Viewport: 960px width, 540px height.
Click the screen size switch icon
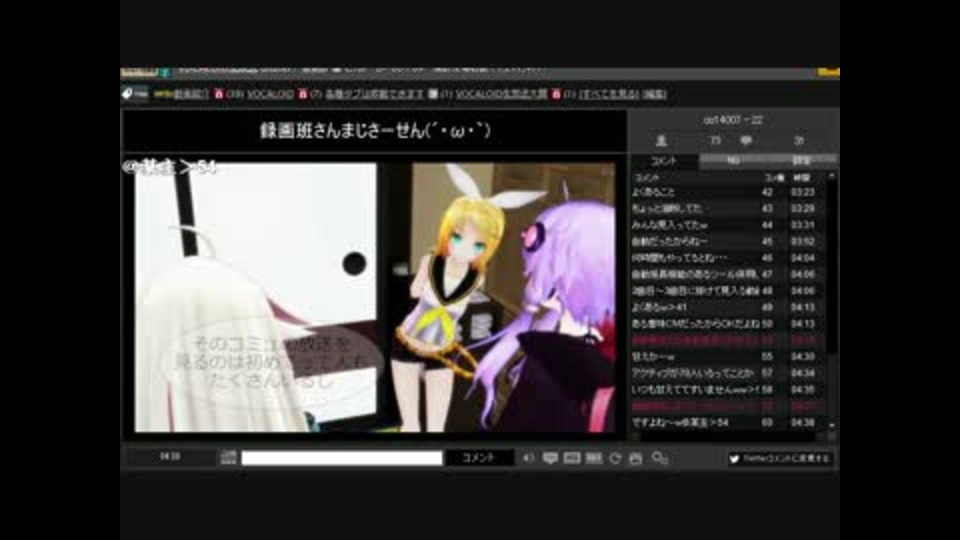[x=659, y=458]
